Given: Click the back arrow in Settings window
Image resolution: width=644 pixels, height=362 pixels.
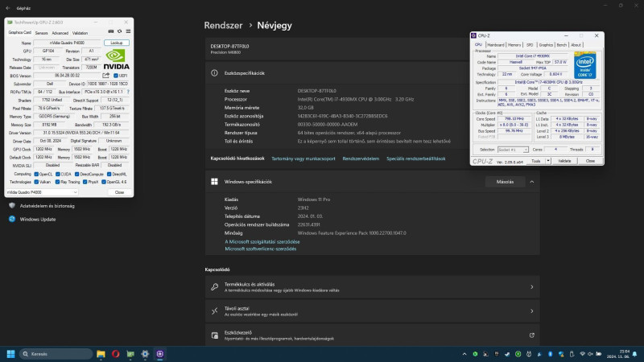Looking at the screenshot, I should [8, 8].
